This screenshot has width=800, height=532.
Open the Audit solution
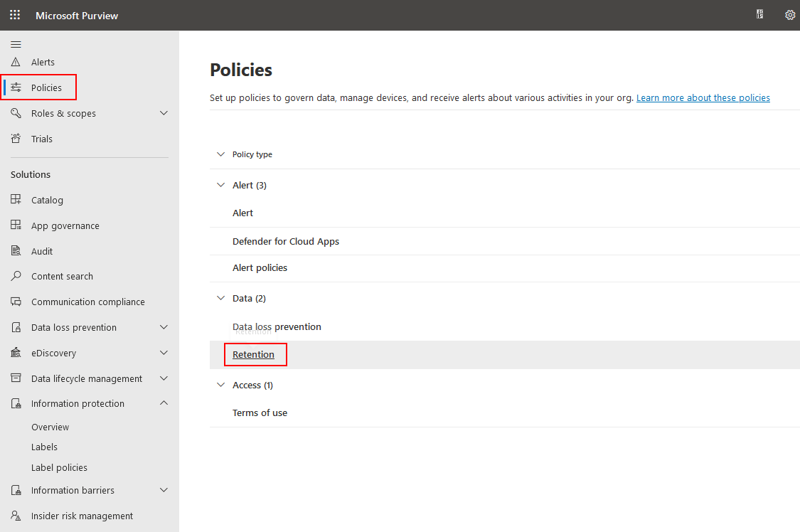(42, 251)
